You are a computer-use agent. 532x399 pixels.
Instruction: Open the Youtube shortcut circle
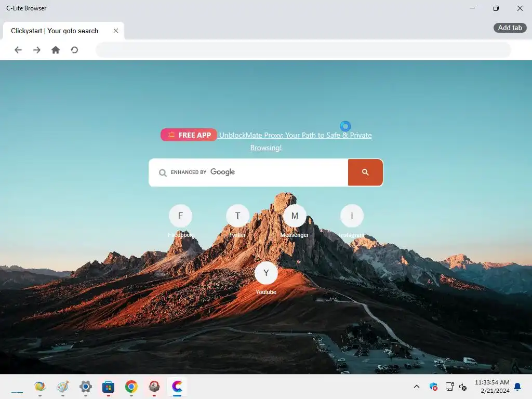click(x=266, y=273)
